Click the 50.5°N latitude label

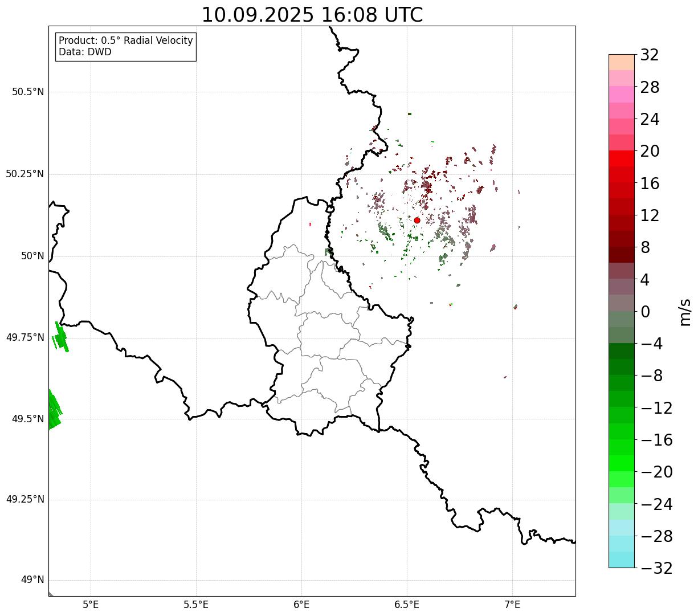click(x=28, y=92)
